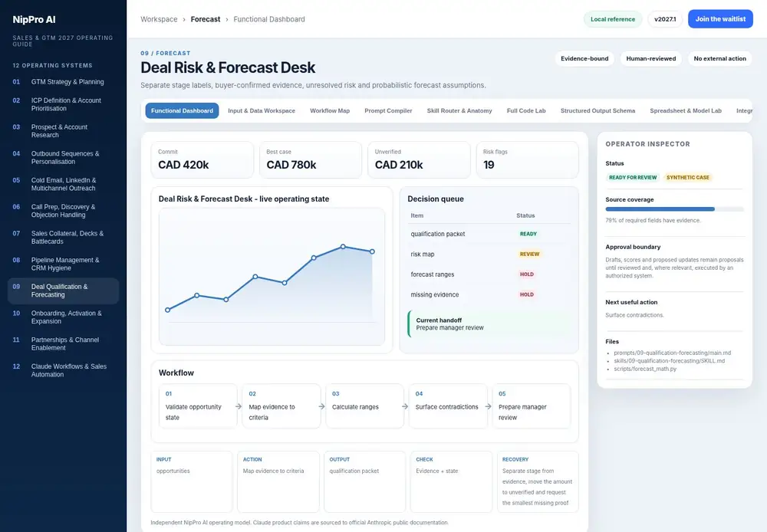Open Claude Workflows & Sales Automation

click(63, 370)
